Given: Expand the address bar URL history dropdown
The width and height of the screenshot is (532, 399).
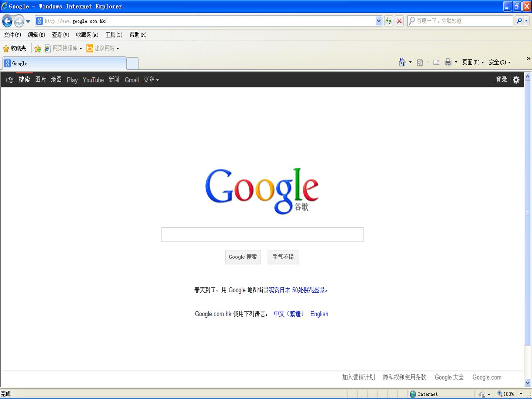Looking at the screenshot, I should (x=379, y=21).
